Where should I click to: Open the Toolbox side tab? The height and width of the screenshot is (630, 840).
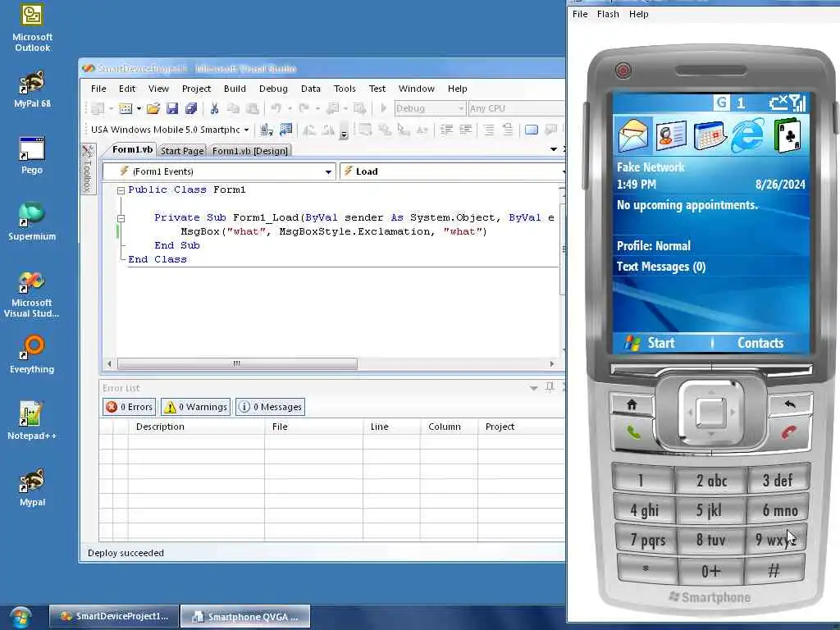pyautogui.click(x=88, y=168)
